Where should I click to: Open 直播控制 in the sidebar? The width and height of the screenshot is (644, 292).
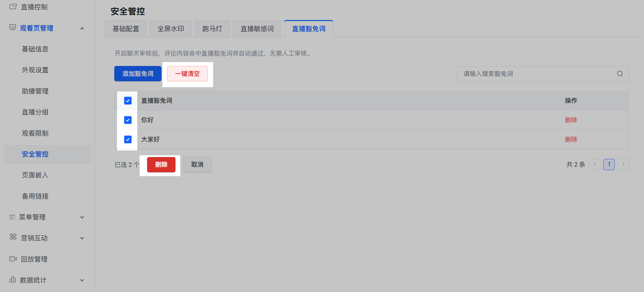(34, 7)
